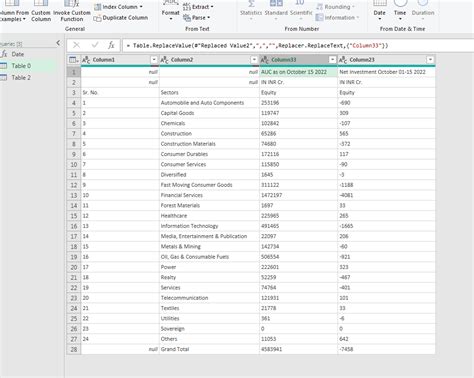This screenshot has height=378, width=474.
Task: Choose Invoke Custom Function
Action: click(72, 12)
